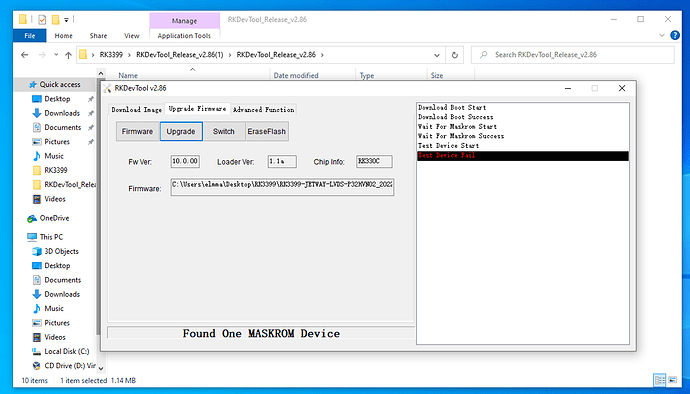690x394 pixels.
Task: Expand the address bar history dropdown
Action: (437, 55)
